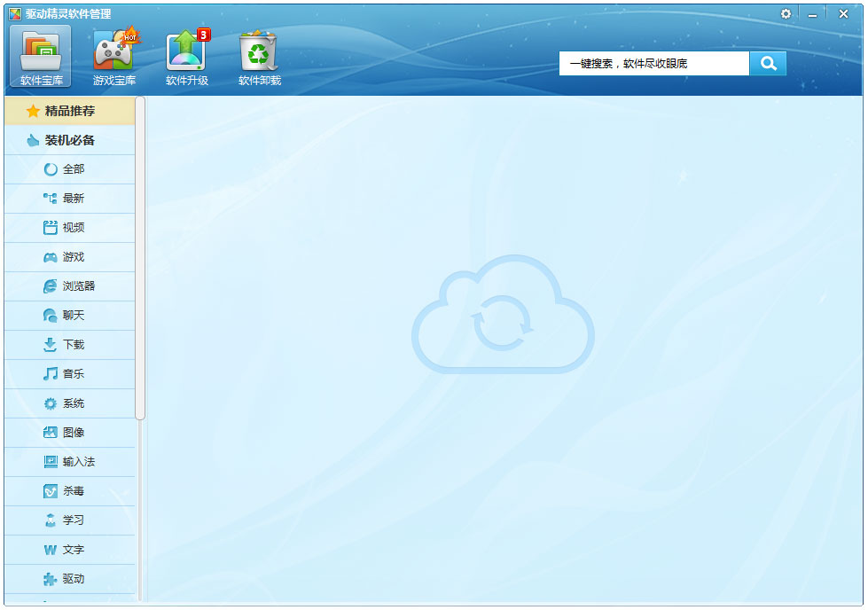Select 精品推荐 in the sidebar
The height and width of the screenshot is (610, 868).
[x=70, y=111]
